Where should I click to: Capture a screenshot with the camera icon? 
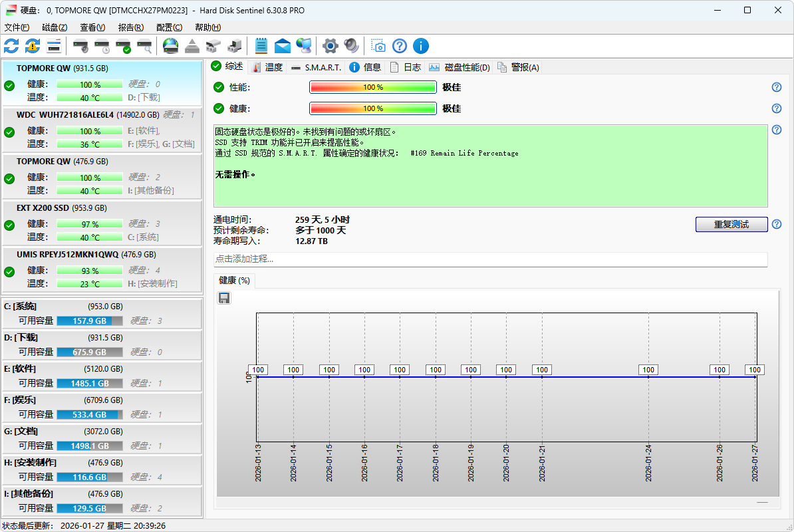click(x=378, y=46)
